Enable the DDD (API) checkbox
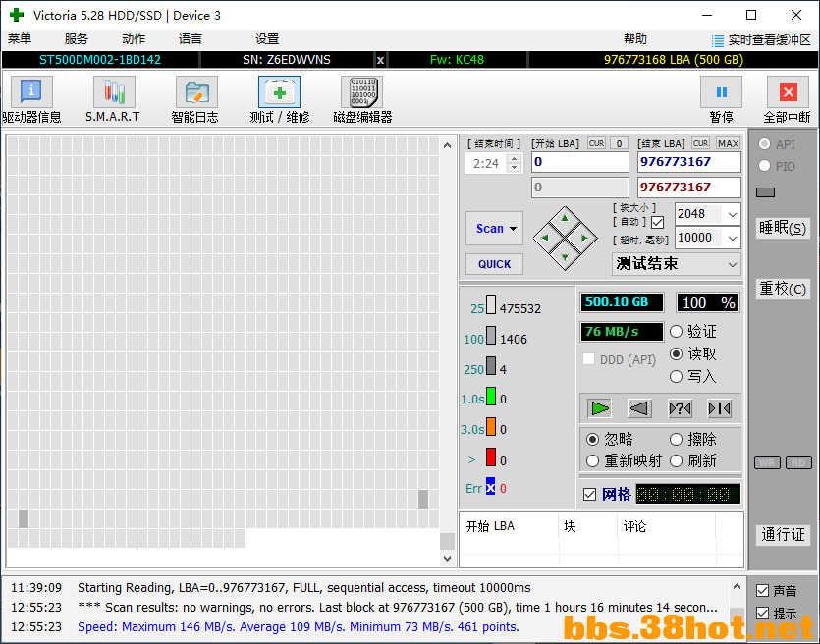 tap(589, 359)
